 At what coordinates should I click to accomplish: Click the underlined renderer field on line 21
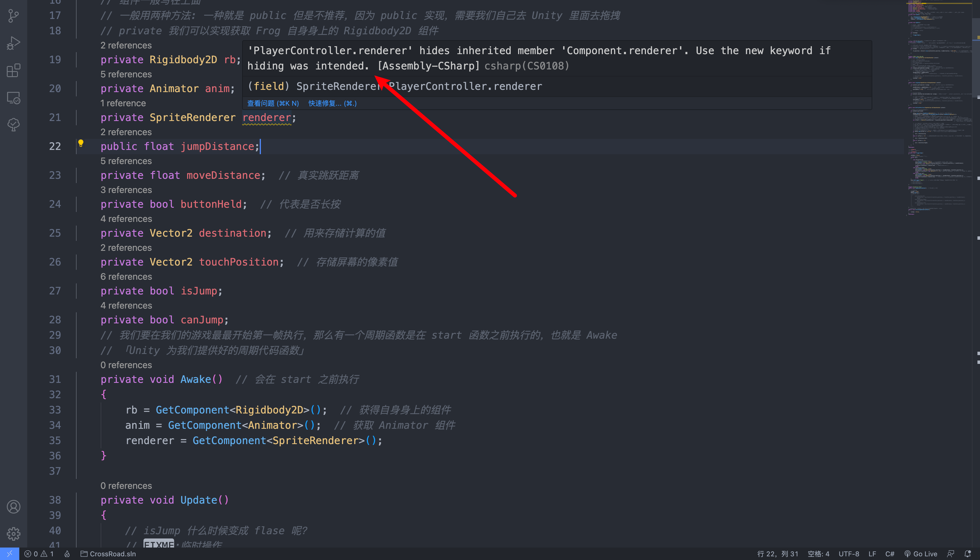tap(267, 118)
